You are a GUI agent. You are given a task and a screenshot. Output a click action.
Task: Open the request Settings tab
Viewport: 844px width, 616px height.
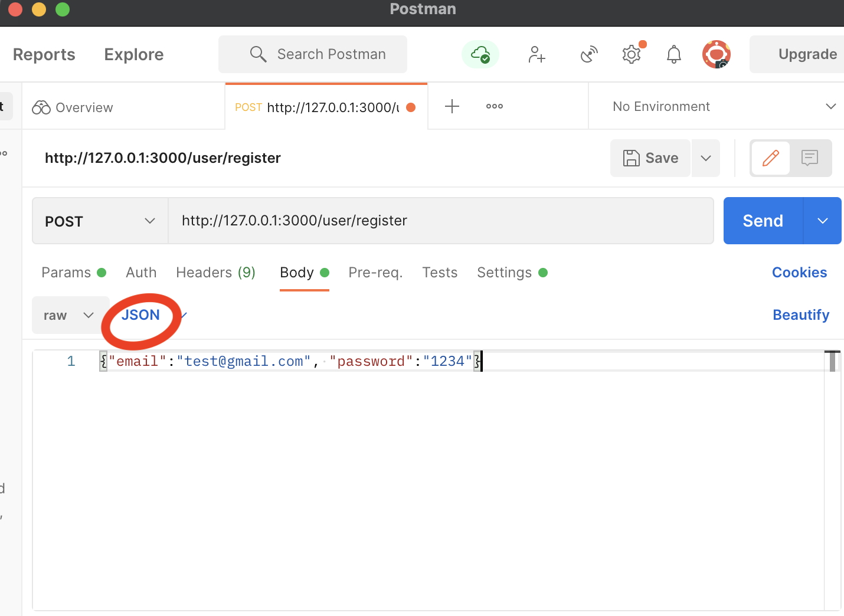point(512,273)
